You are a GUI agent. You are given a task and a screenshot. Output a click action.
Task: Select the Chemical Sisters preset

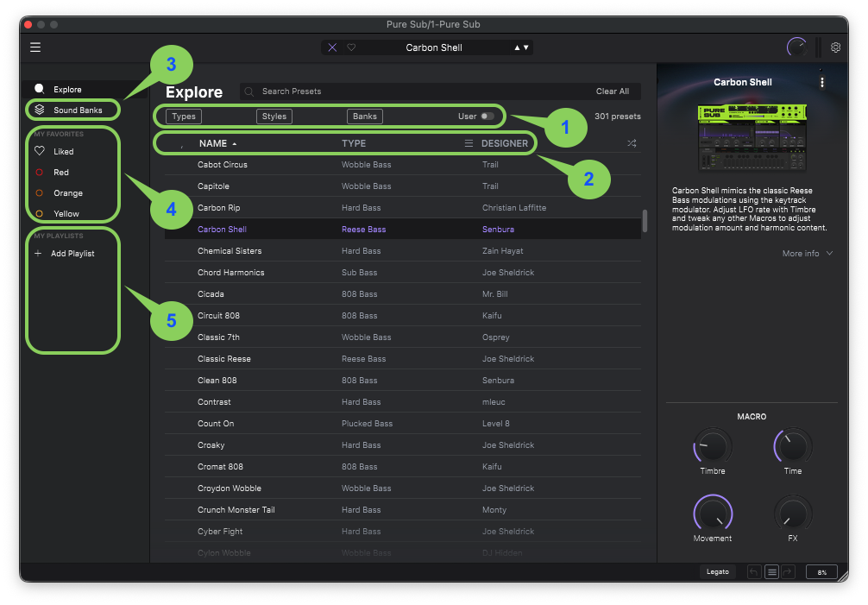(402, 251)
